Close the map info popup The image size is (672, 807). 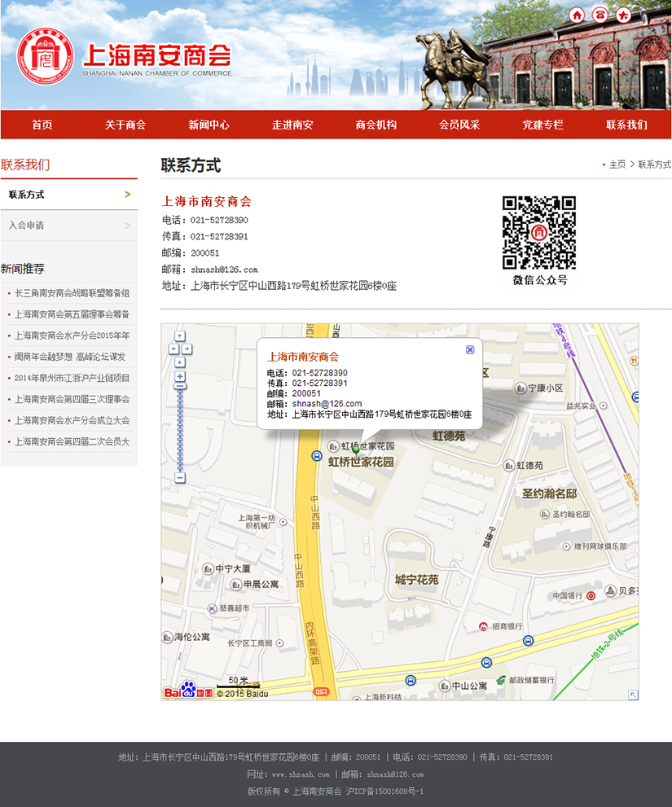click(470, 349)
